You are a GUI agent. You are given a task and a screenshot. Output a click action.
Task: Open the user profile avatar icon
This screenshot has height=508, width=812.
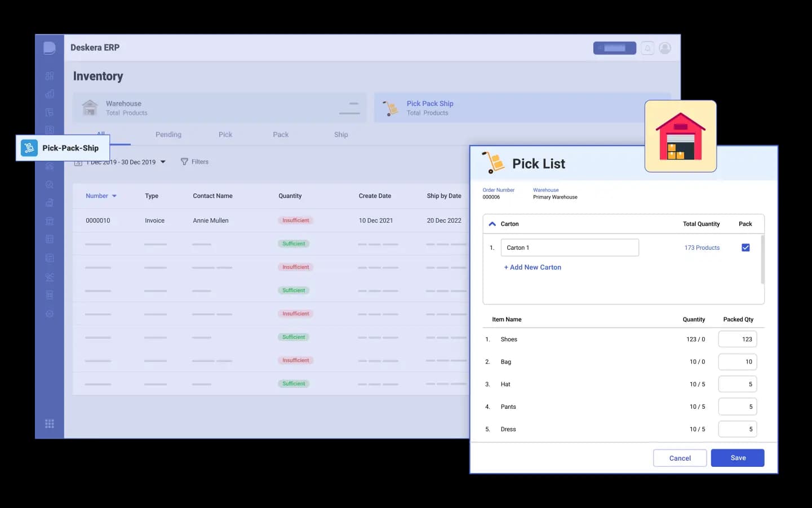[x=665, y=48]
